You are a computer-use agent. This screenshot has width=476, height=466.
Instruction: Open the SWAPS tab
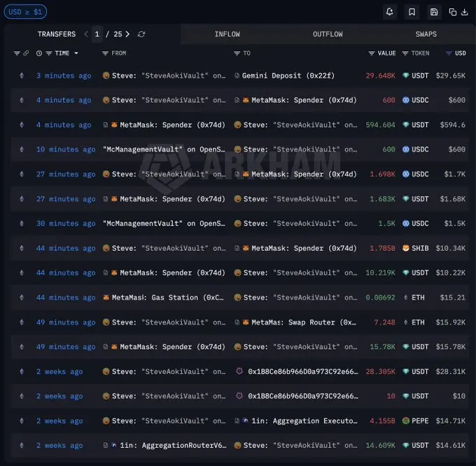[426, 34]
